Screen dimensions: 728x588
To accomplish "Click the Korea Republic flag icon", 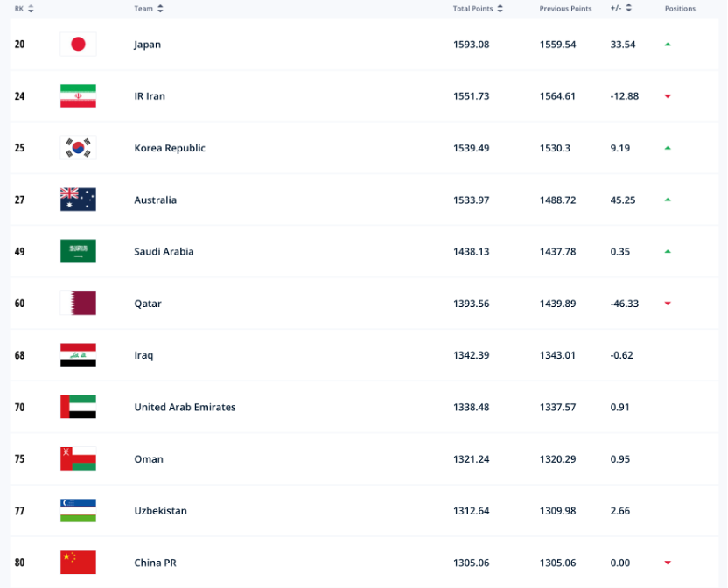I will pyautogui.click(x=78, y=148).
